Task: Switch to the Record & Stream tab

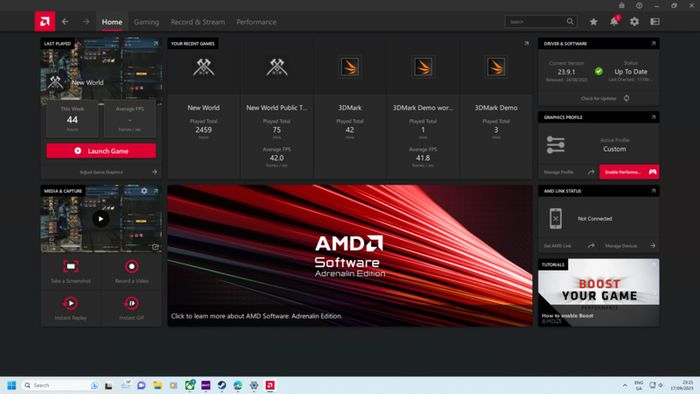Action: pos(198,21)
